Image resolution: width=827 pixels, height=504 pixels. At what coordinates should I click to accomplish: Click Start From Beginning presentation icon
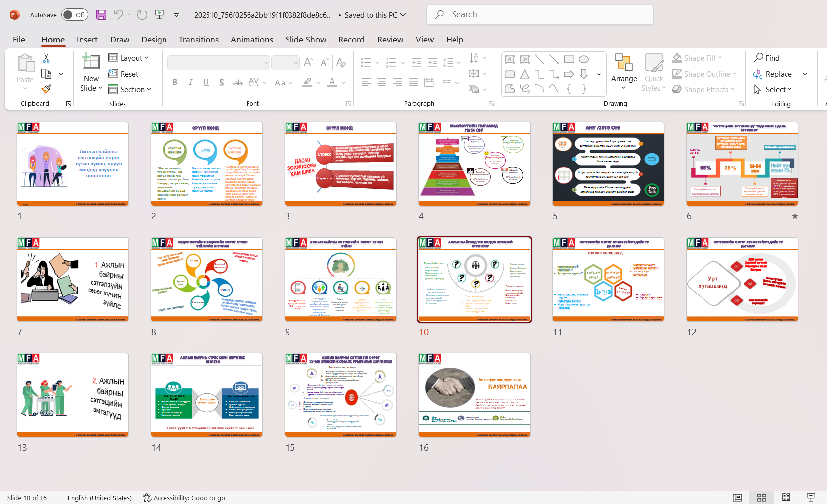159,15
